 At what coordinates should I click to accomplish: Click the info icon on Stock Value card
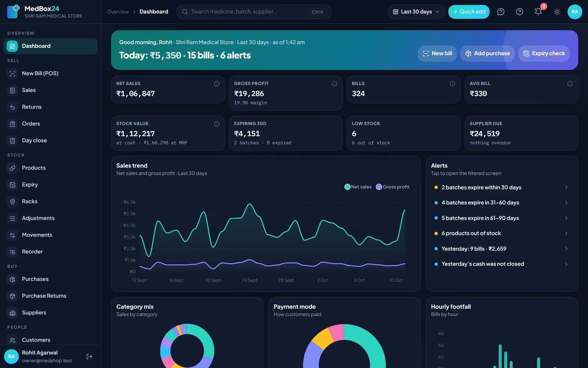point(217,124)
